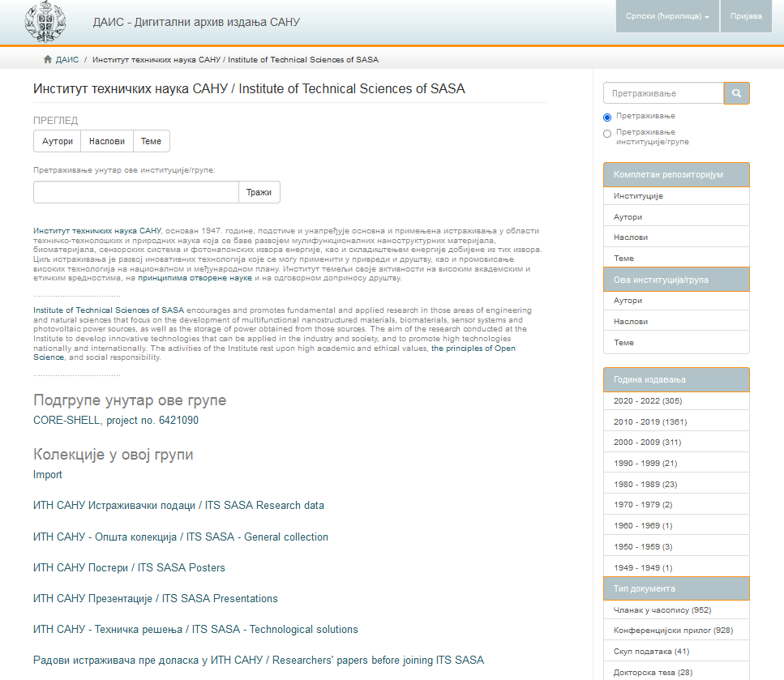Viewport: 784px width, 680px height.
Task: Open Researchers' papers before joining ITS SASA
Action: pos(259,660)
